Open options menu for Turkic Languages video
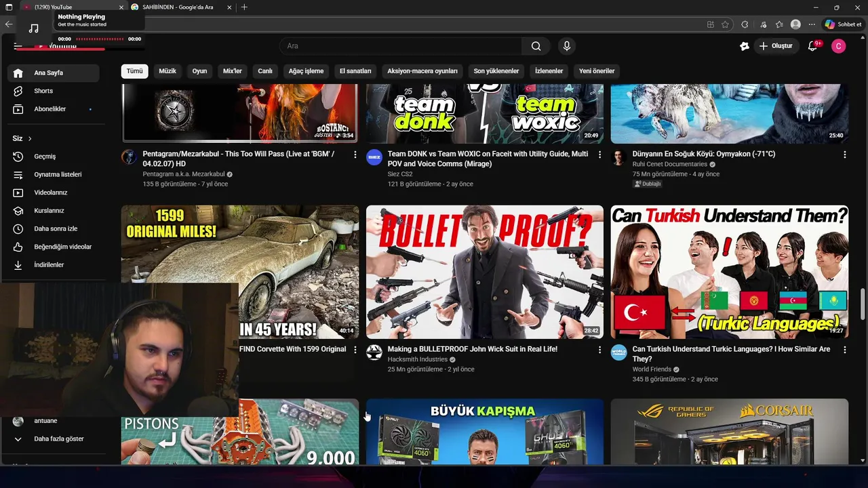 coord(844,350)
